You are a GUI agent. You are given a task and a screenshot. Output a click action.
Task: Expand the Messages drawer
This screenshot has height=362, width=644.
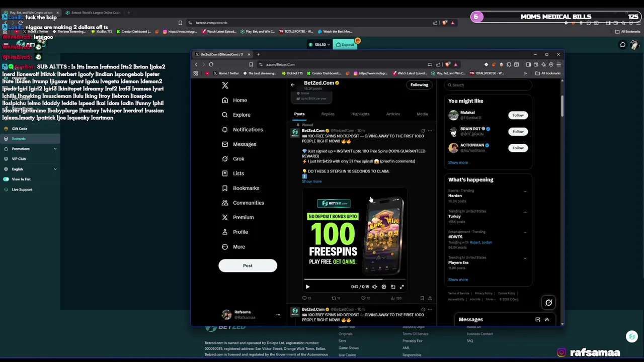tap(547, 319)
